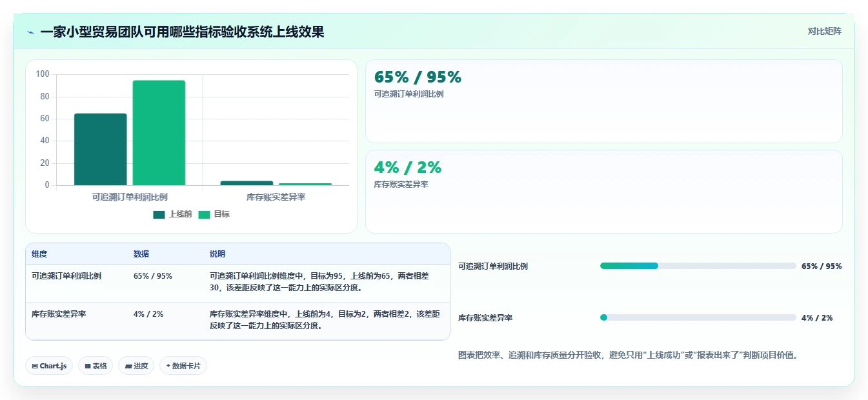
Task: Click the 进度 tag chip
Action: (x=136, y=366)
